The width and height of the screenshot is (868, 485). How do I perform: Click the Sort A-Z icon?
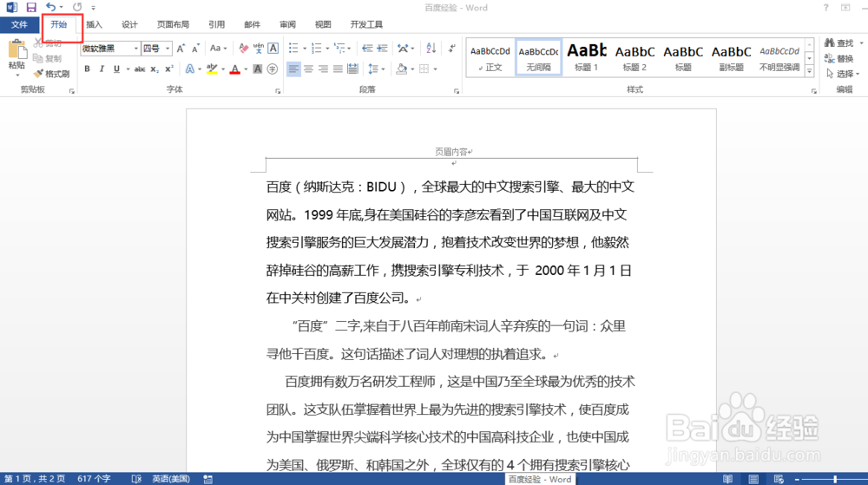pyautogui.click(x=431, y=49)
